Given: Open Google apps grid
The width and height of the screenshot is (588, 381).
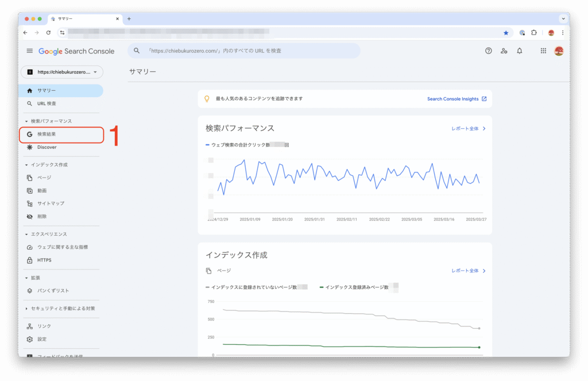Looking at the screenshot, I should (543, 51).
